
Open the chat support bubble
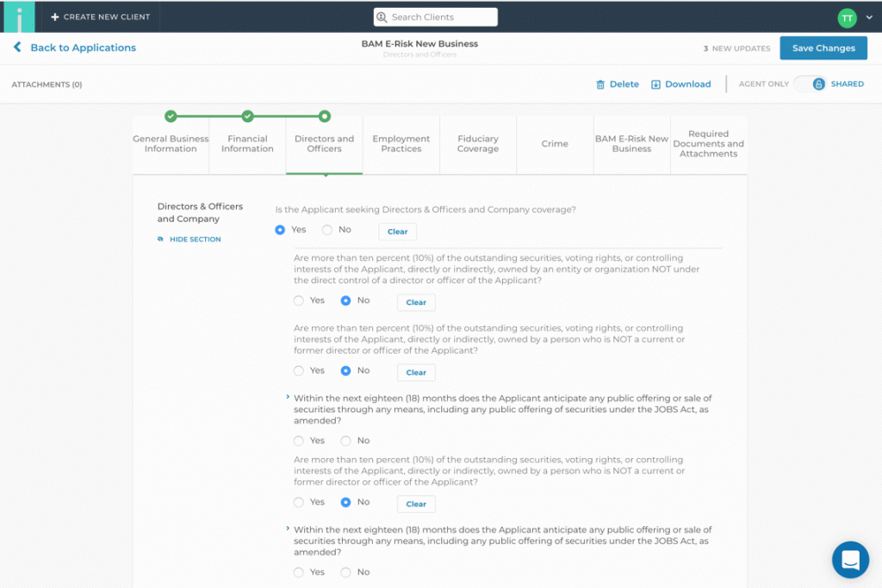pyautogui.click(x=849, y=560)
